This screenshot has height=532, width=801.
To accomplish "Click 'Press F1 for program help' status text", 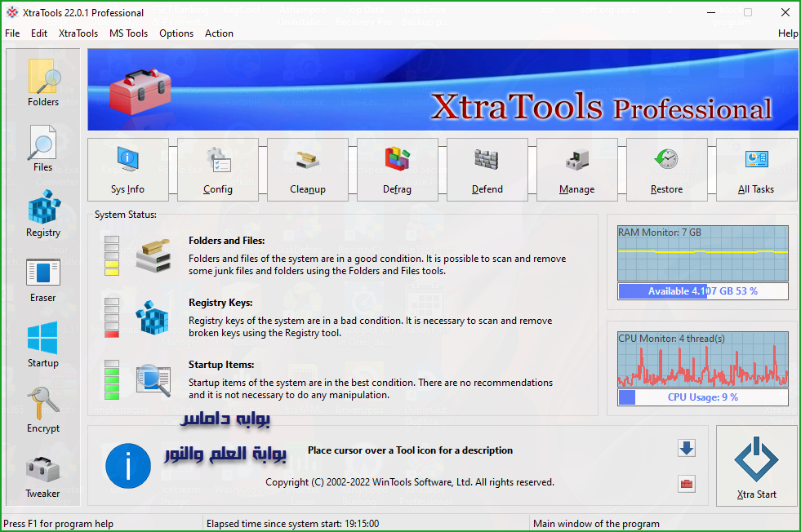I will (x=58, y=524).
